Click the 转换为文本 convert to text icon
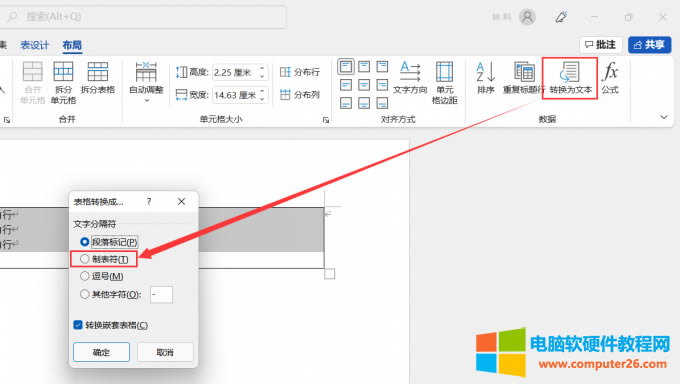 point(570,78)
